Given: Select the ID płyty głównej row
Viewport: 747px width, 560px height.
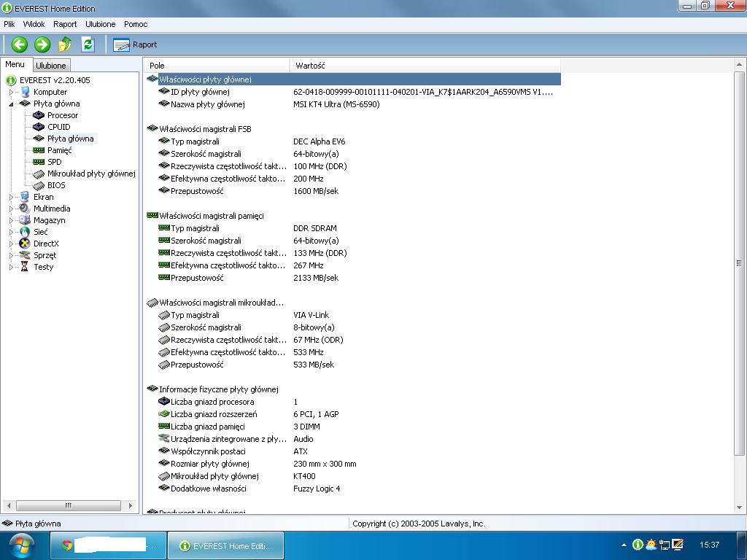Looking at the screenshot, I should pyautogui.click(x=352, y=92).
